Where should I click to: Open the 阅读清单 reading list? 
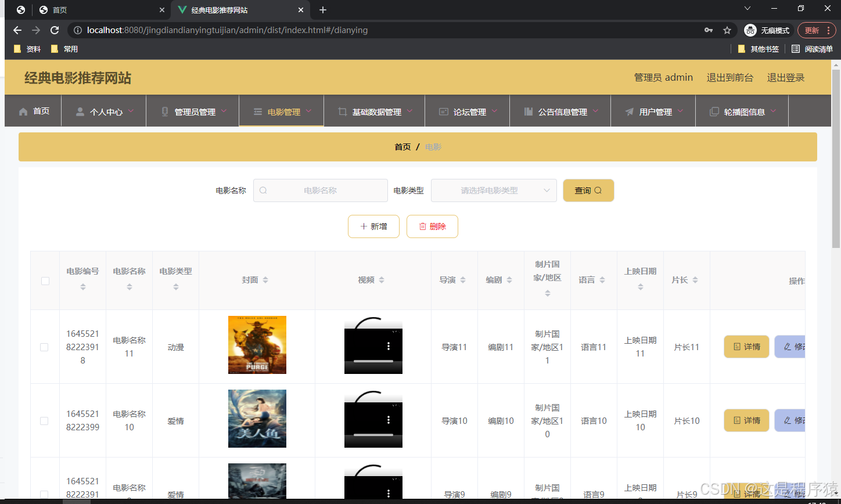point(812,49)
